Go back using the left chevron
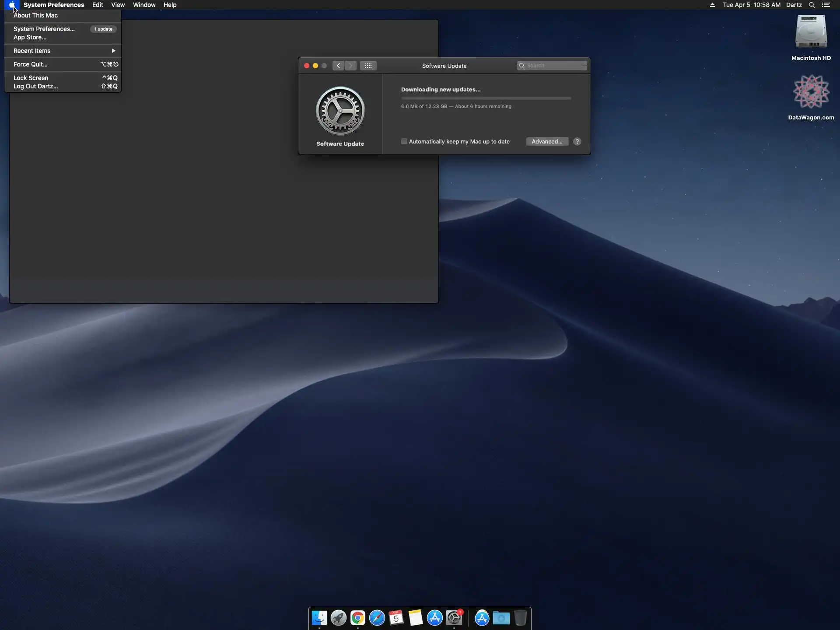This screenshot has height=630, width=840. [x=338, y=66]
